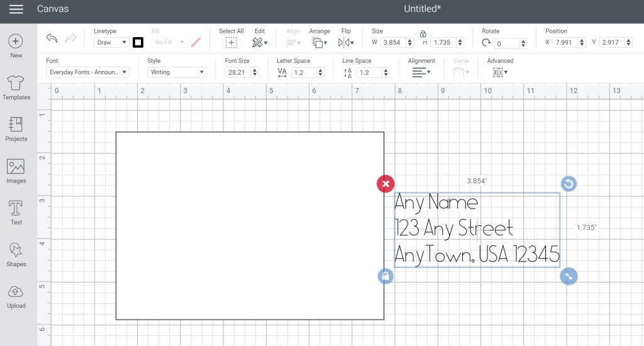The image size is (644, 346).
Task: Delete selection with the red X handle
Action: (x=386, y=184)
